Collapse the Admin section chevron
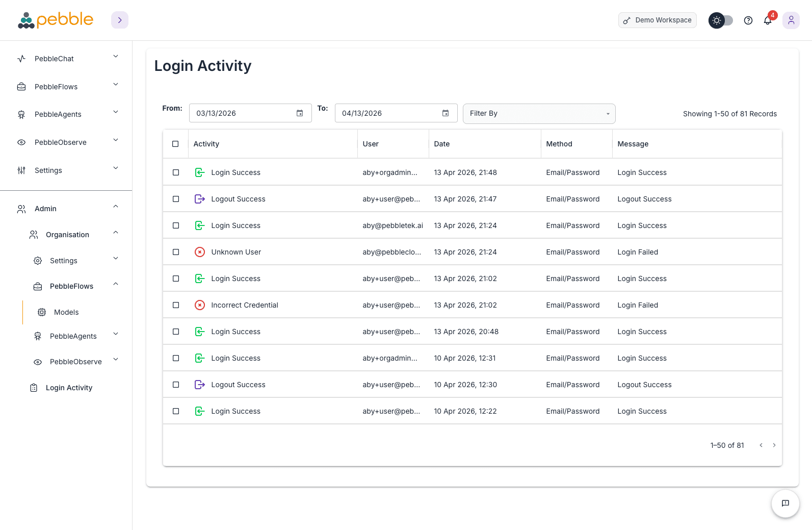Image resolution: width=812 pixels, height=530 pixels. (x=116, y=207)
